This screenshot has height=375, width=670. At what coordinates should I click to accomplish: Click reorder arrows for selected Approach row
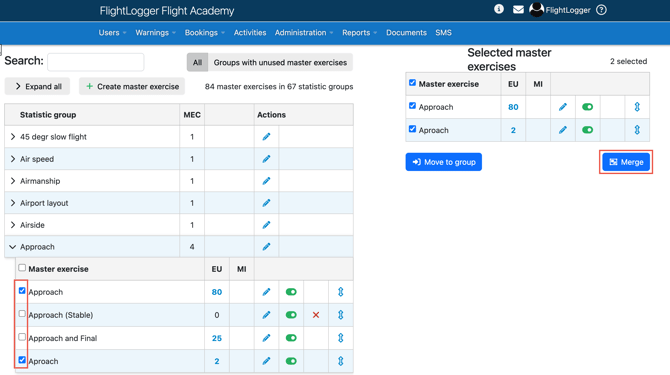coord(637,107)
